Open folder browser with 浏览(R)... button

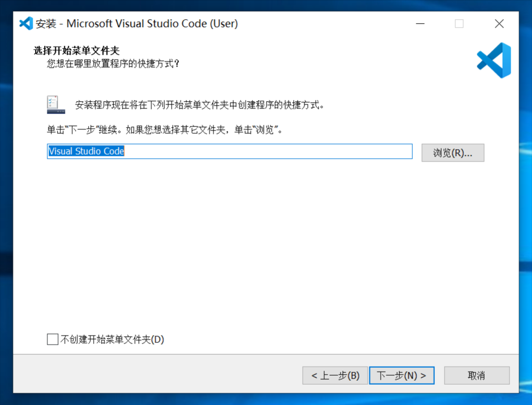point(452,153)
